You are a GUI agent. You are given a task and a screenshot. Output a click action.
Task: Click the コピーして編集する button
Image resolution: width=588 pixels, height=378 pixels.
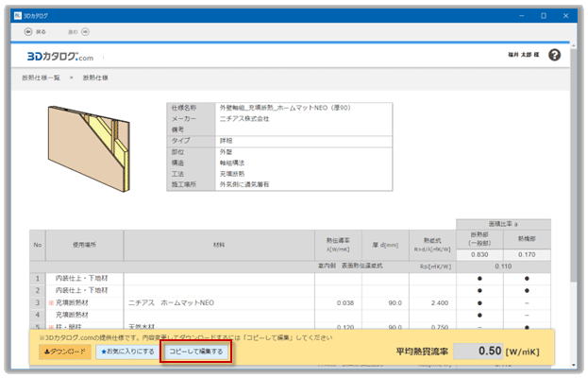(x=195, y=352)
